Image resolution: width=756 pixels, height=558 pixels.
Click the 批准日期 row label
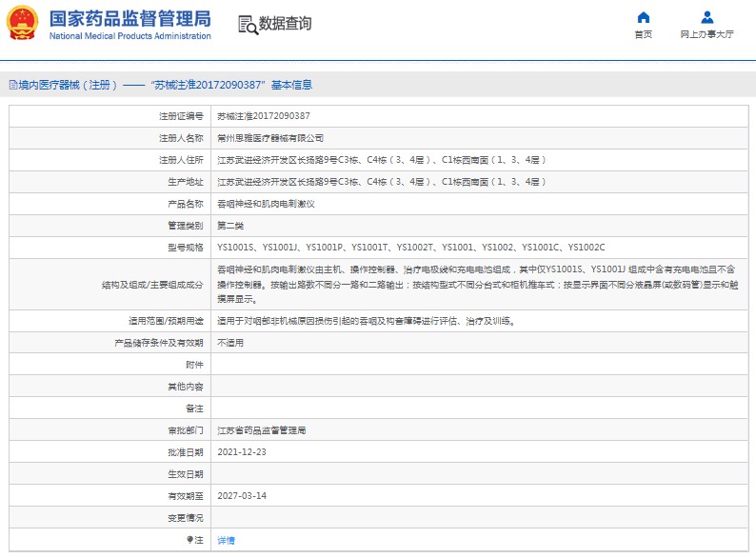coord(186,452)
